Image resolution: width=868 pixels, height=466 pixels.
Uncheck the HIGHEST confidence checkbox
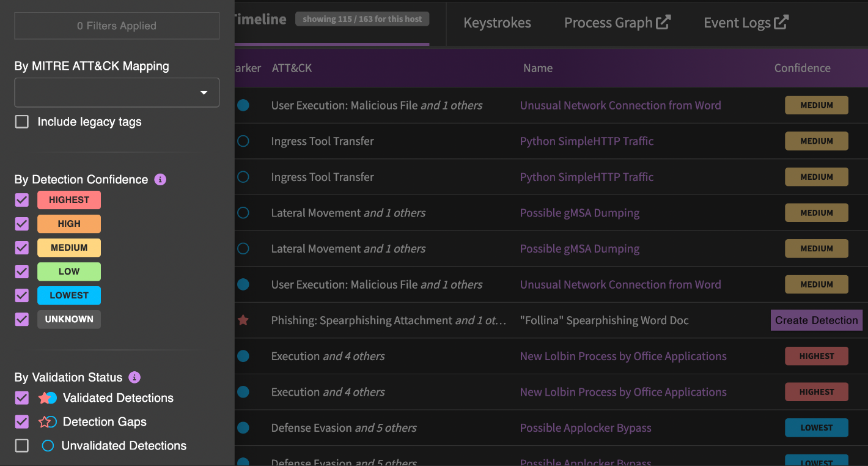coord(22,200)
